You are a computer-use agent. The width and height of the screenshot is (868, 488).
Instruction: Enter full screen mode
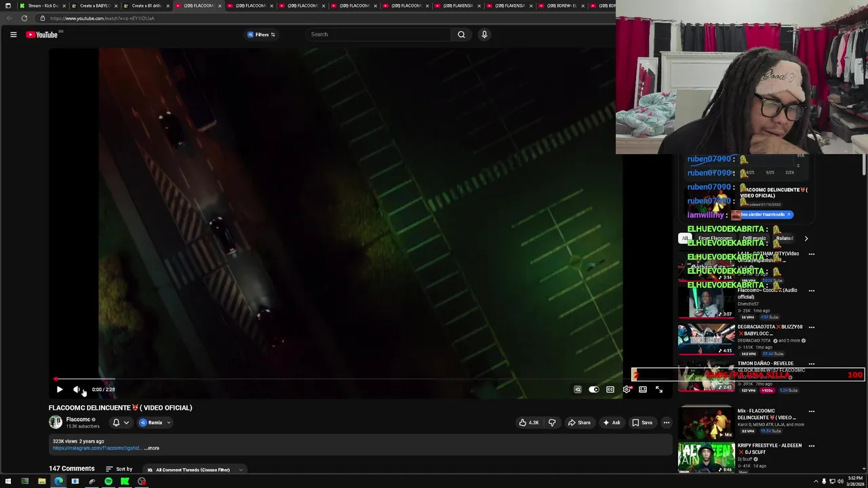click(658, 390)
